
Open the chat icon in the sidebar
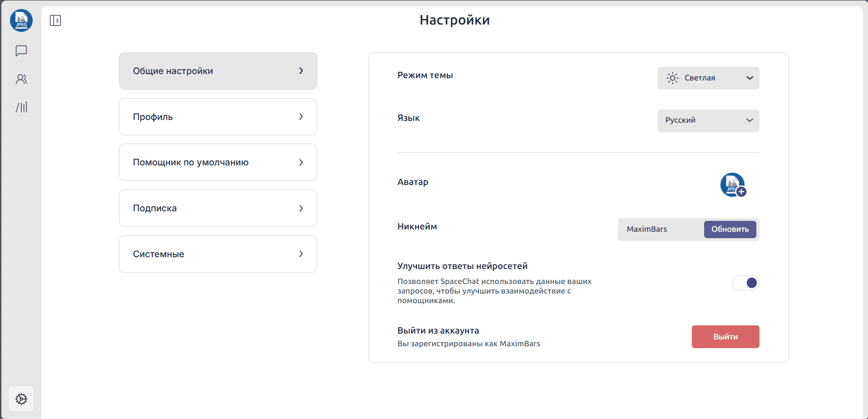coord(21,51)
